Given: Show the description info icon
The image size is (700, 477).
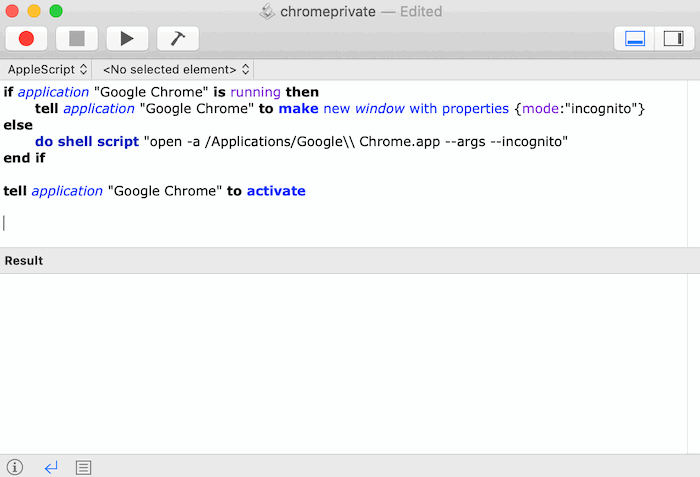Looking at the screenshot, I should pos(15,467).
